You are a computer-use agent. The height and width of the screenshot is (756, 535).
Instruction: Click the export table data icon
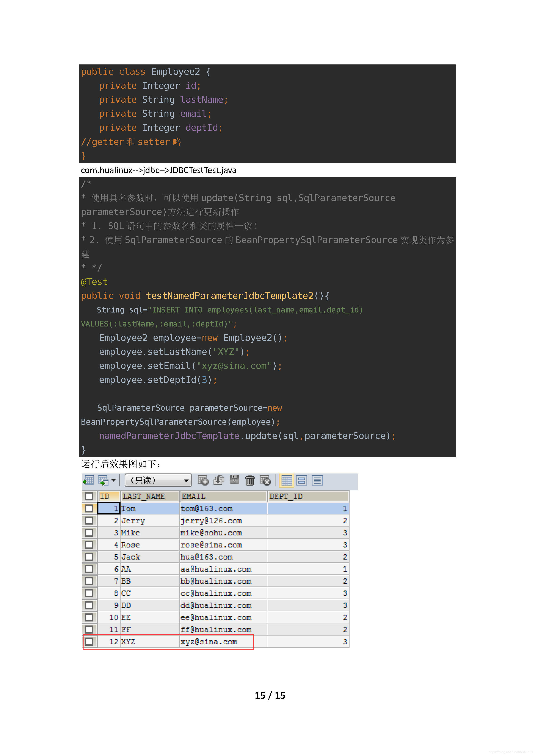pos(88,480)
